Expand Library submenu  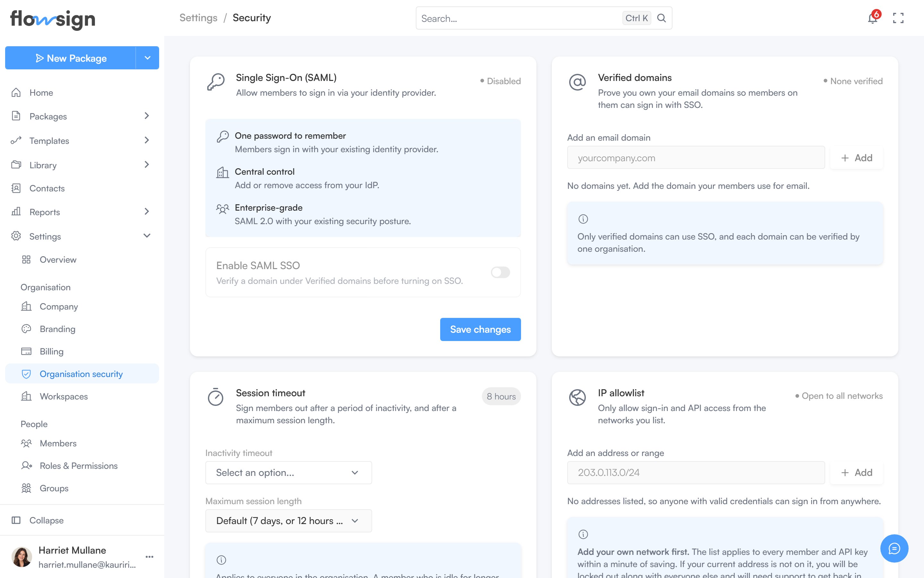147,165
